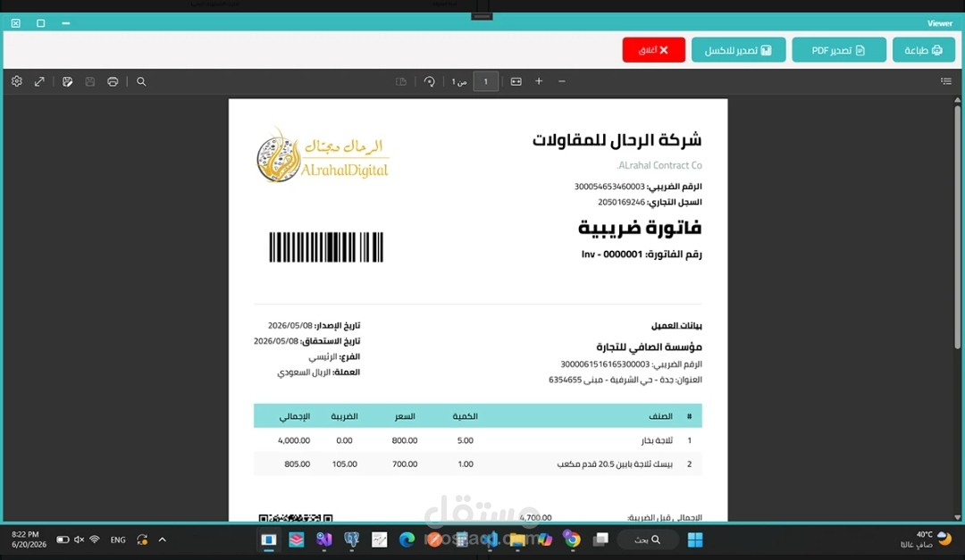Image resolution: width=965 pixels, height=560 pixels.
Task: Click price 700.00 in row 2
Action: [405, 464]
